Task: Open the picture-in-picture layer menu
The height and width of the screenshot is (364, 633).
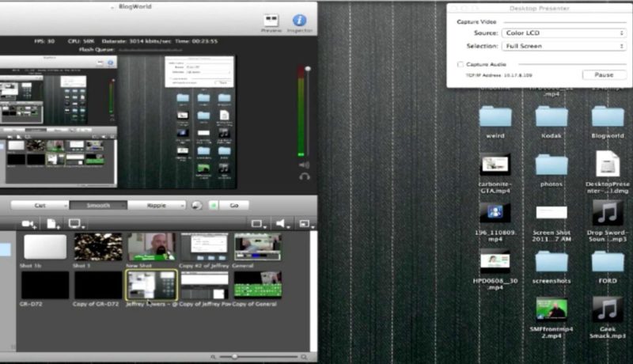Action: tap(307, 224)
